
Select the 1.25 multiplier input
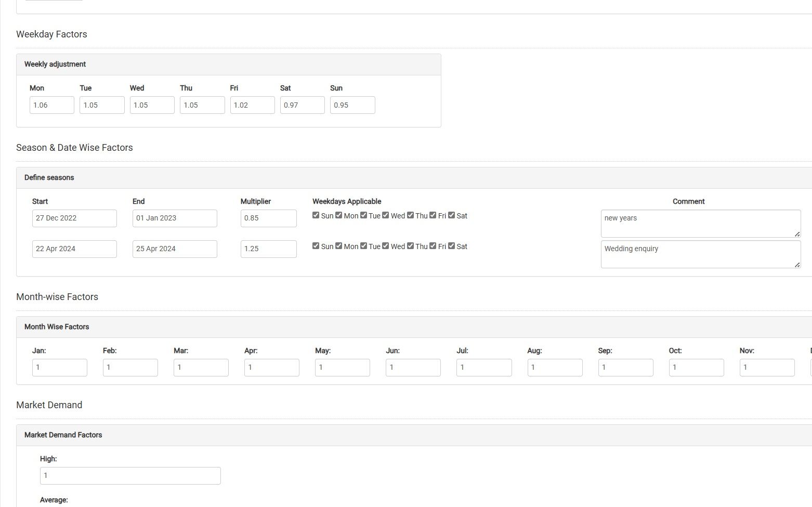click(x=268, y=249)
